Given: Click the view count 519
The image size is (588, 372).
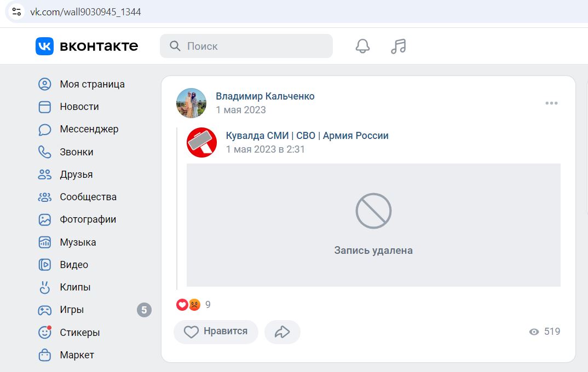Looking at the screenshot, I should point(552,332).
